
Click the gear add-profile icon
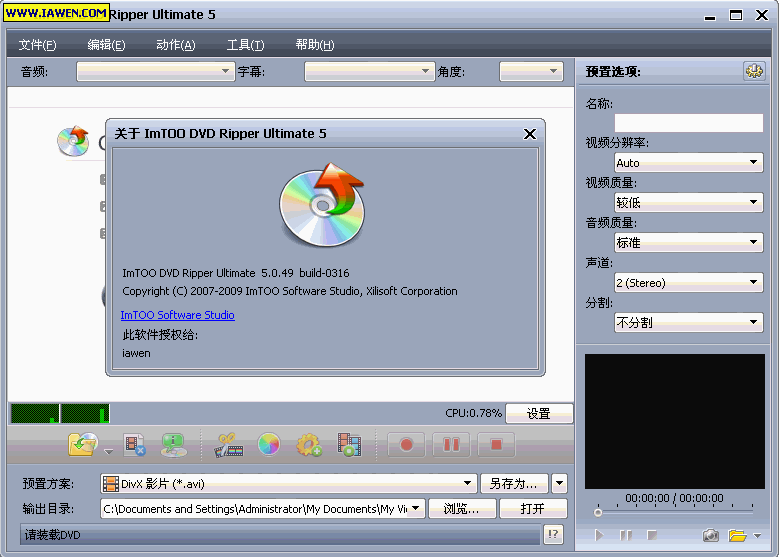click(x=308, y=445)
